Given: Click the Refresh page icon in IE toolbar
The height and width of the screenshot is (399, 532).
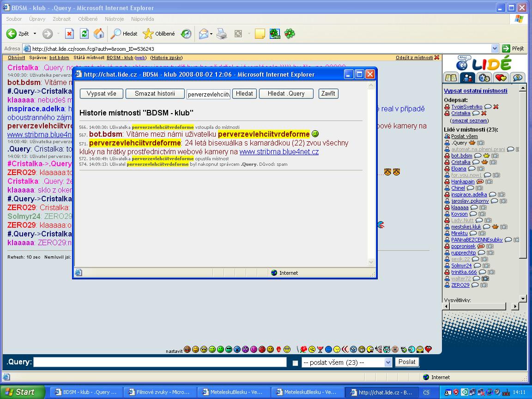Looking at the screenshot, I should (x=84, y=34).
